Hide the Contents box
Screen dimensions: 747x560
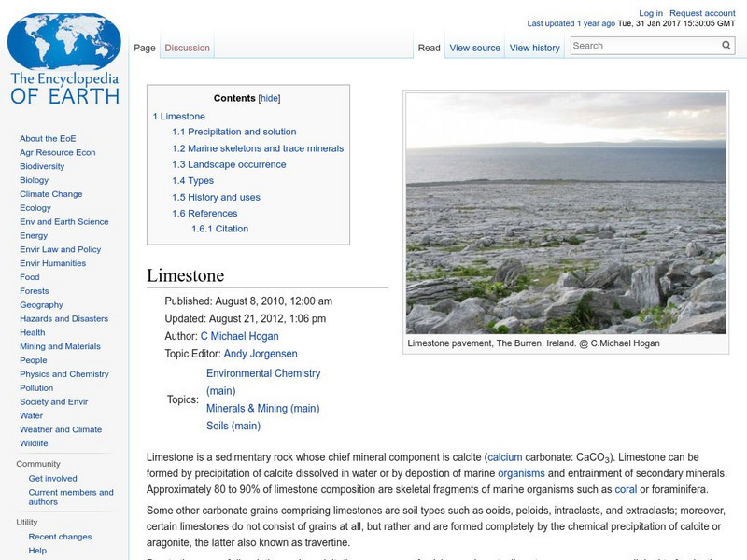pyautogui.click(x=269, y=98)
